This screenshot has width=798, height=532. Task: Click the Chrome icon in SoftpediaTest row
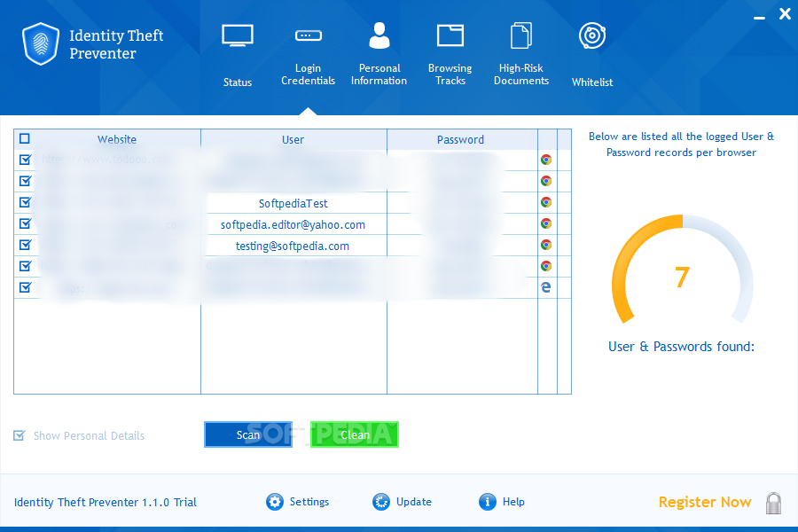pyautogui.click(x=546, y=203)
